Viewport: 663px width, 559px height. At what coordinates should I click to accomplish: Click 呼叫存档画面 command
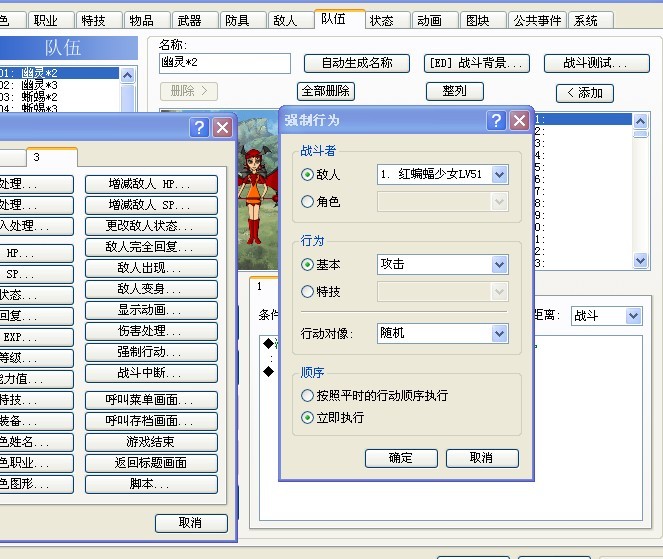coord(151,421)
